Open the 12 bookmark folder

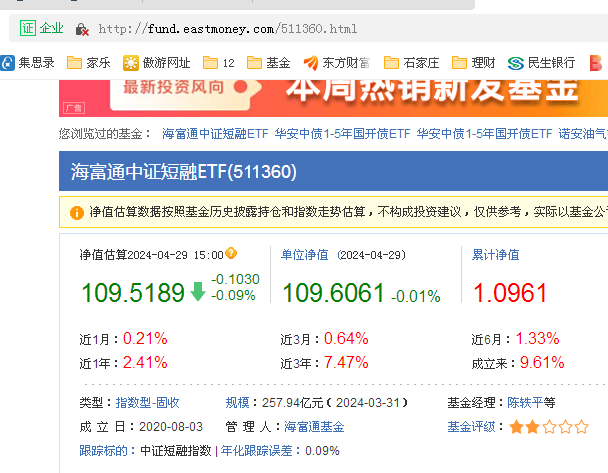click(219, 63)
